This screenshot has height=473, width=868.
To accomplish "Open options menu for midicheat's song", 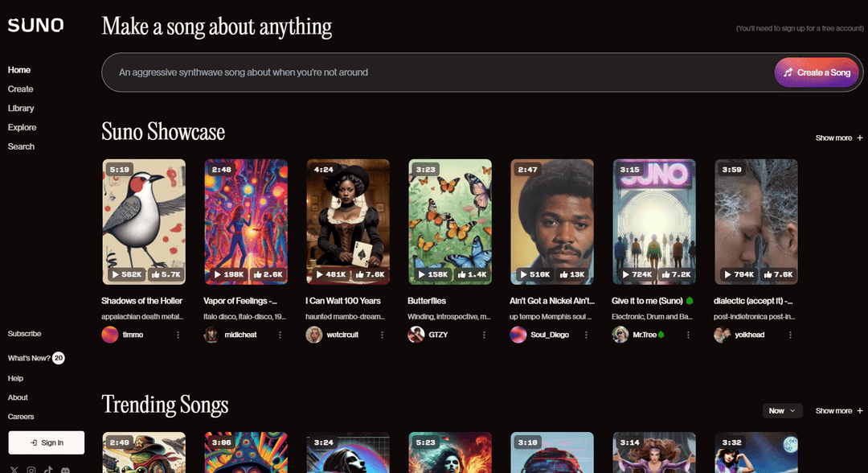I will click(280, 335).
